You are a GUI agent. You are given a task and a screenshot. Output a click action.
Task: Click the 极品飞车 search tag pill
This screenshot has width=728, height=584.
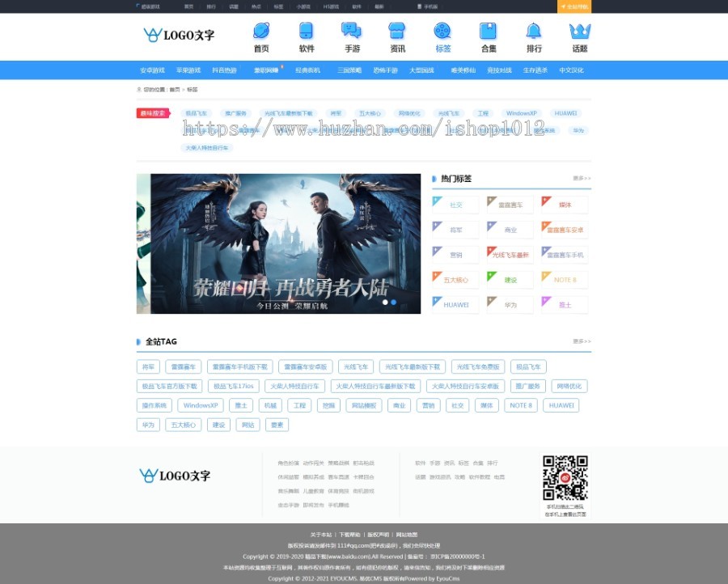click(x=196, y=113)
